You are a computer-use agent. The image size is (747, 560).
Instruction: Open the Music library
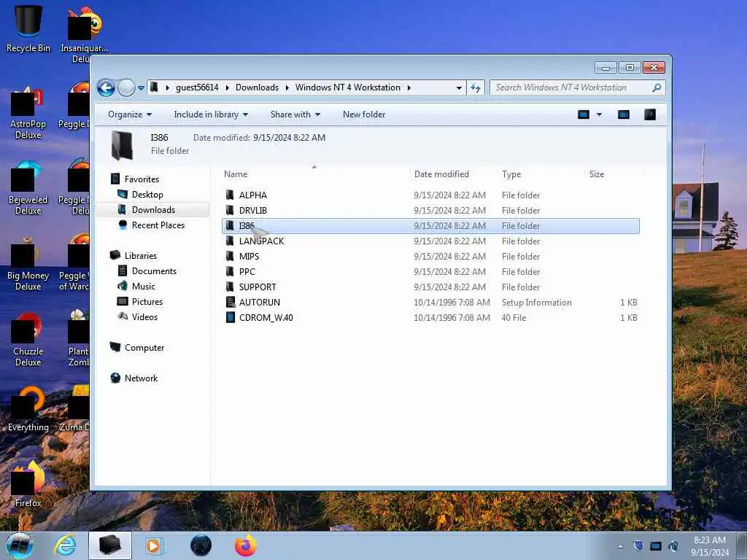(x=144, y=286)
